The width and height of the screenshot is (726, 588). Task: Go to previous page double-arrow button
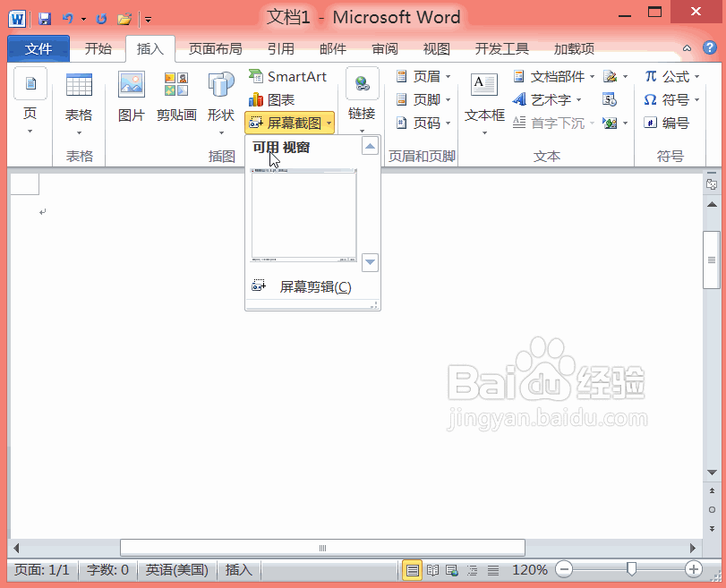point(712,490)
